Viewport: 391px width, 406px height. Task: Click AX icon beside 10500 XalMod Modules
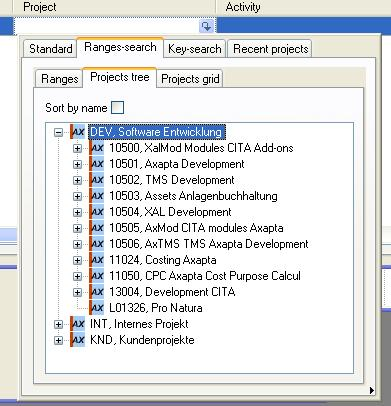click(97, 148)
